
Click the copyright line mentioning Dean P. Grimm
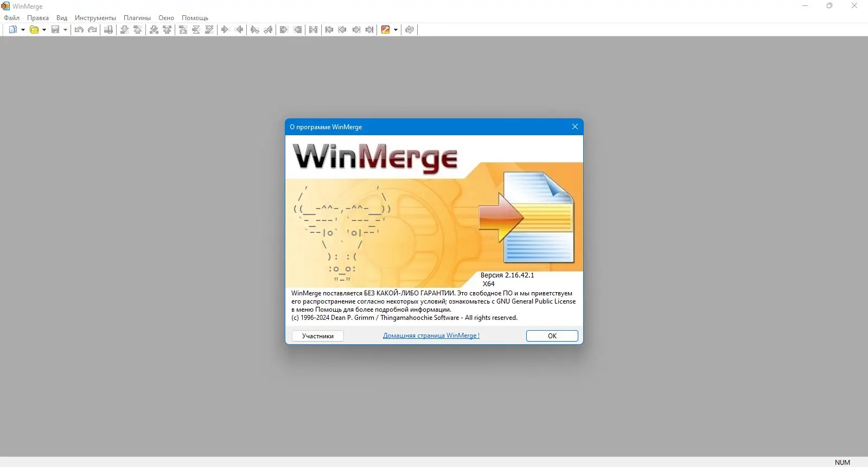tap(404, 318)
